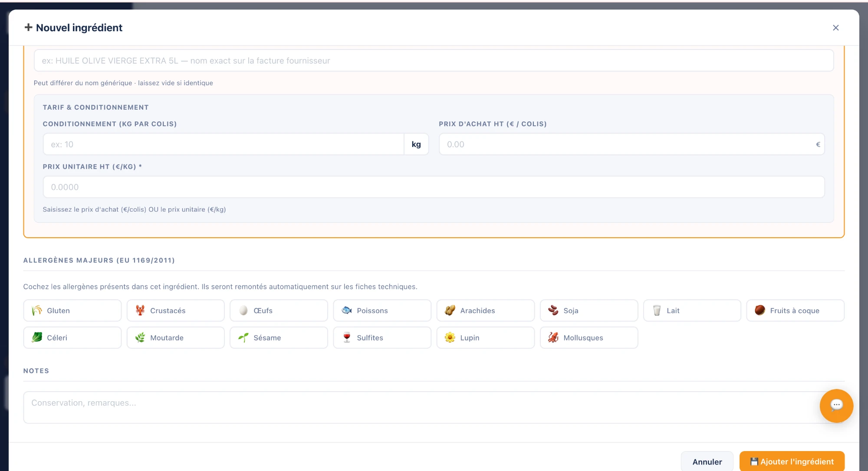The image size is (868, 471).
Task: Toggle the Fruits à coque allergen
Action: pos(795,311)
